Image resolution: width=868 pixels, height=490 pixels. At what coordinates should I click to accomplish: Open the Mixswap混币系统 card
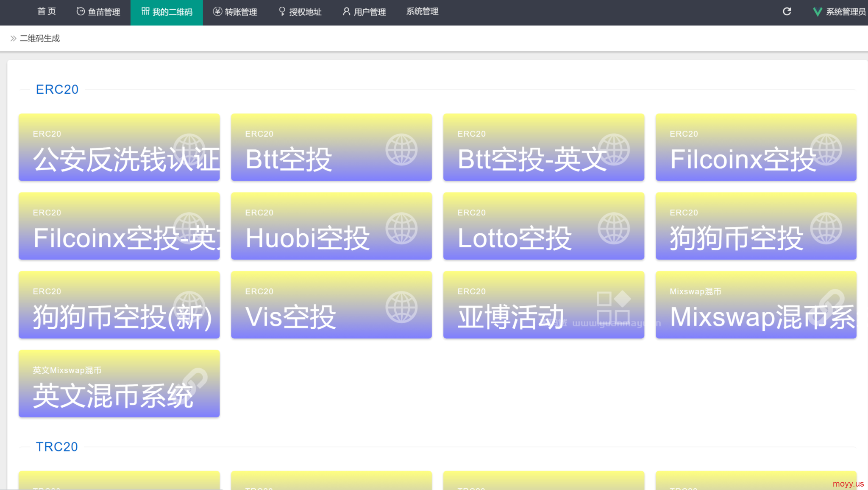[756, 305]
